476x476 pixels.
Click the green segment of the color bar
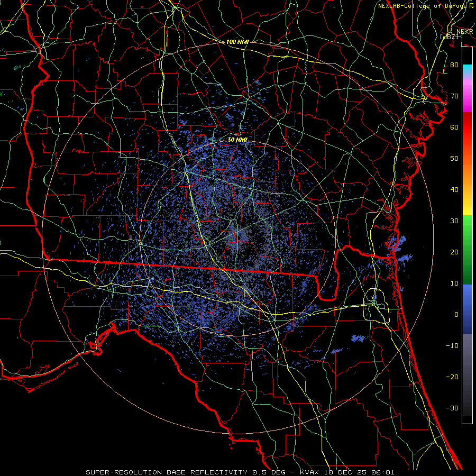coord(467,250)
